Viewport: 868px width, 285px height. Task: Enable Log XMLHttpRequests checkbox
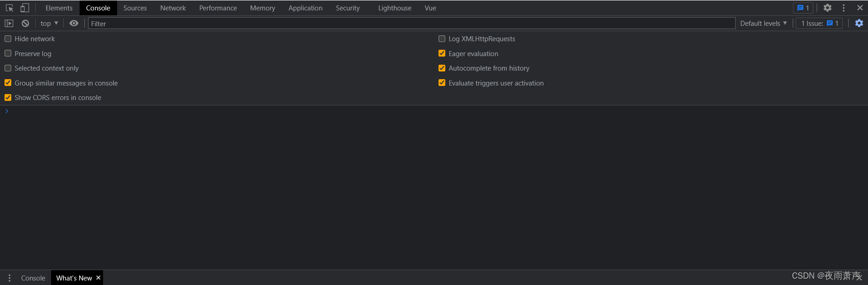tap(442, 39)
